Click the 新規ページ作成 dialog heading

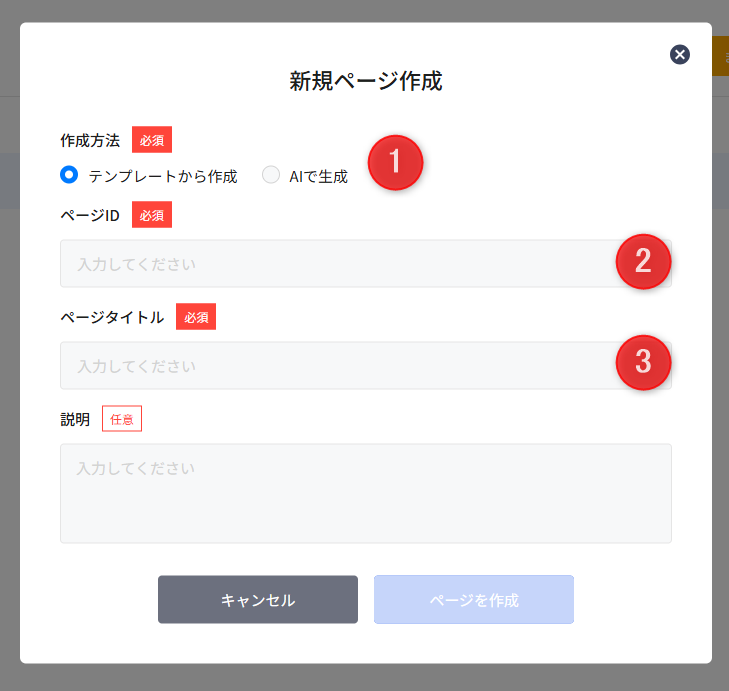[366, 81]
